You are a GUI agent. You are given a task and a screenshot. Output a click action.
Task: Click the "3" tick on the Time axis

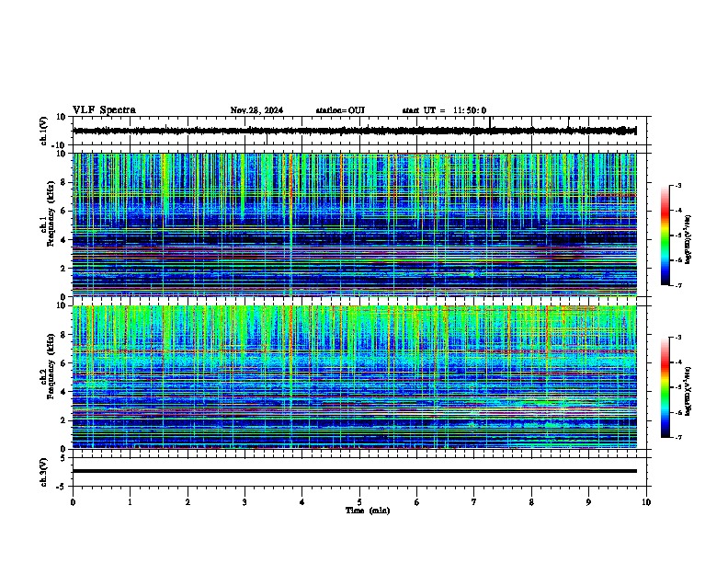(x=245, y=502)
